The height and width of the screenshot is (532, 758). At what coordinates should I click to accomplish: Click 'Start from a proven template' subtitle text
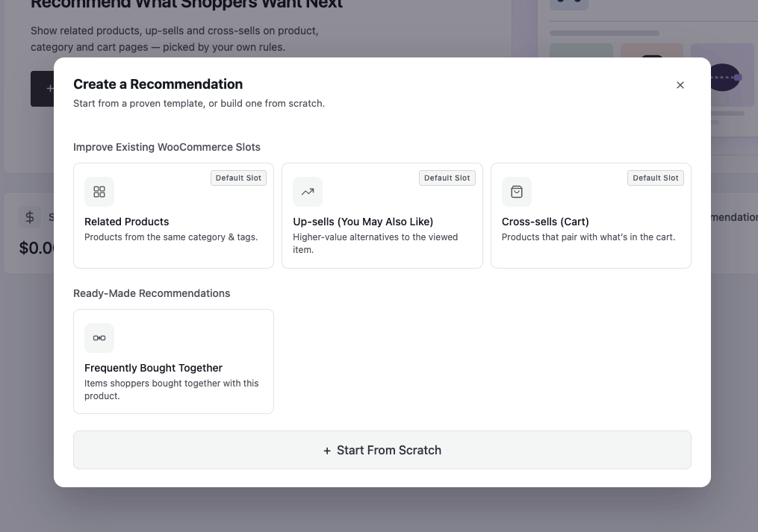pyautogui.click(x=199, y=104)
